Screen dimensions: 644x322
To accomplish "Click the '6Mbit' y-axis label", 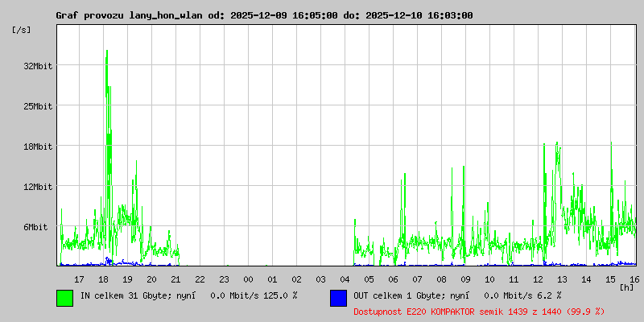I will pos(35,227).
